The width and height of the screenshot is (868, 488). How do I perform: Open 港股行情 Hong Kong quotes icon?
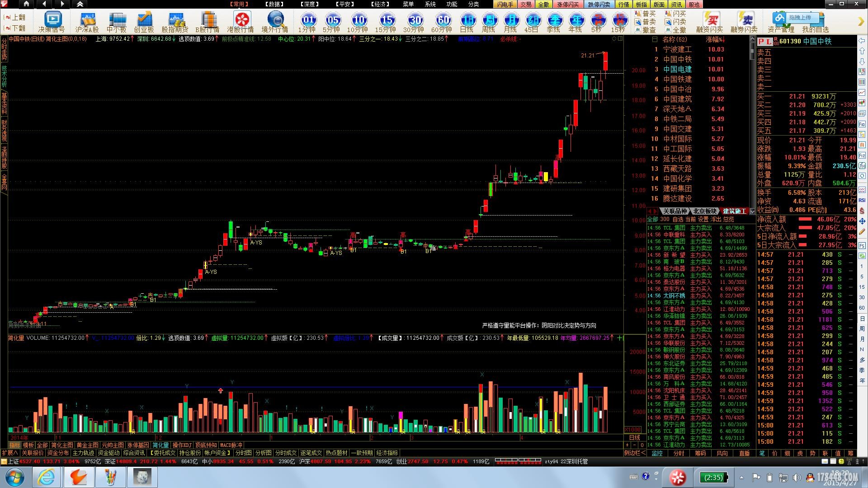[241, 22]
